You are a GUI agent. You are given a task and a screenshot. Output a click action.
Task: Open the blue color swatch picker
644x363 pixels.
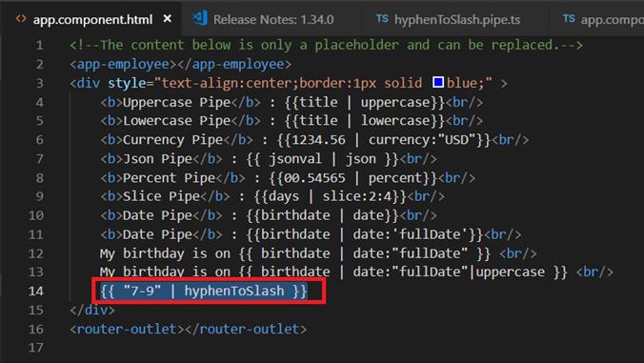[x=438, y=82]
